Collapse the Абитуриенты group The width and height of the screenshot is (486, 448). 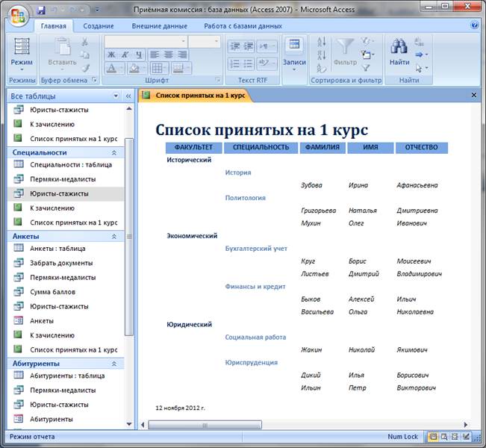click(114, 364)
